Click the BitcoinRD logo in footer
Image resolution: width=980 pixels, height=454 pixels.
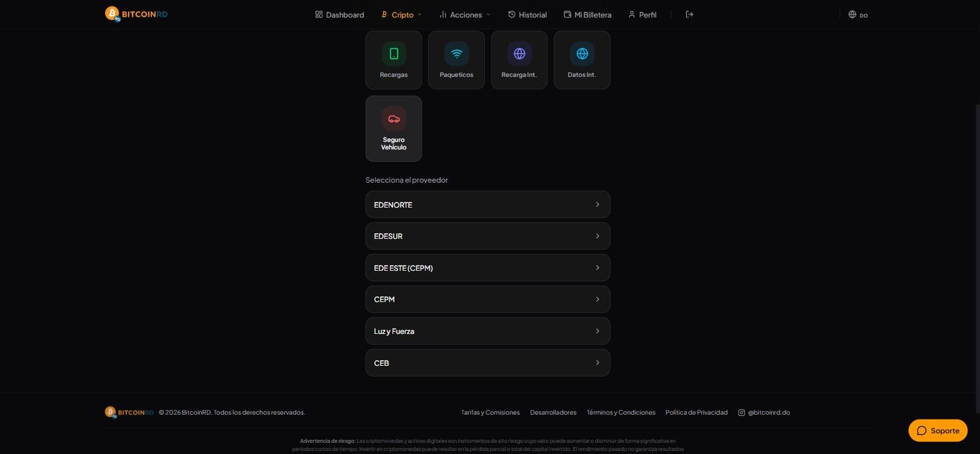point(129,412)
